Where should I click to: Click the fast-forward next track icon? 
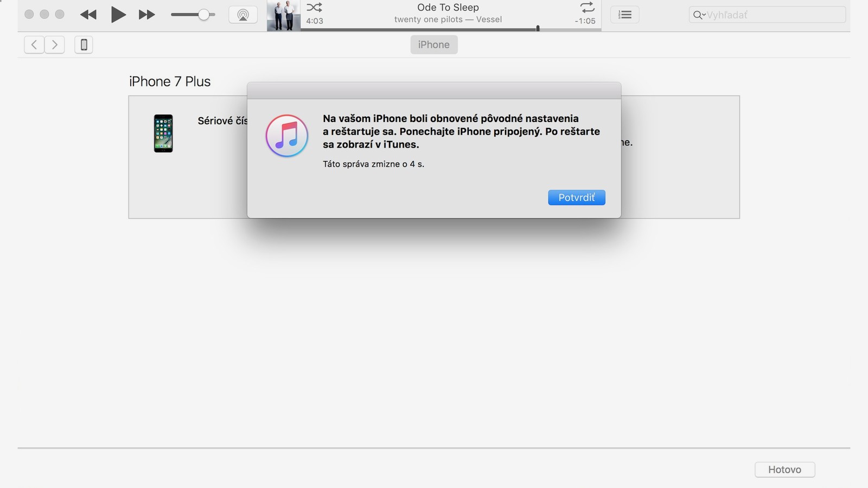click(x=146, y=15)
